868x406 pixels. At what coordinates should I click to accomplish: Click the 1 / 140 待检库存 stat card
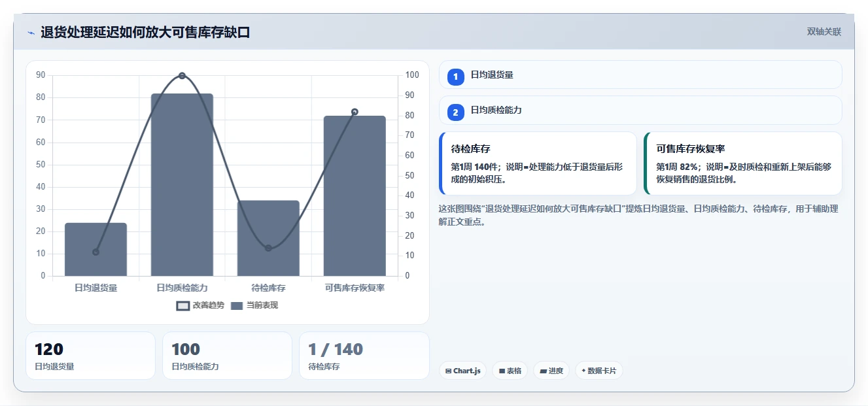tap(364, 356)
